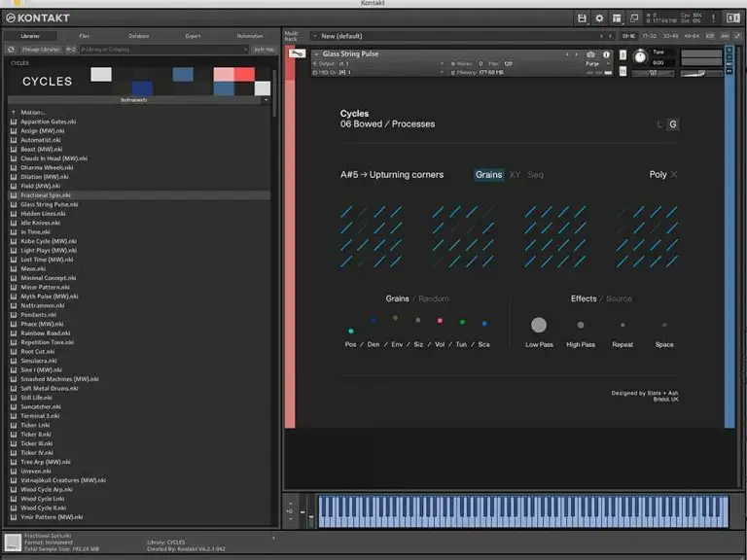
Task: Open the Libraries browser tab
Action: [x=30, y=36]
